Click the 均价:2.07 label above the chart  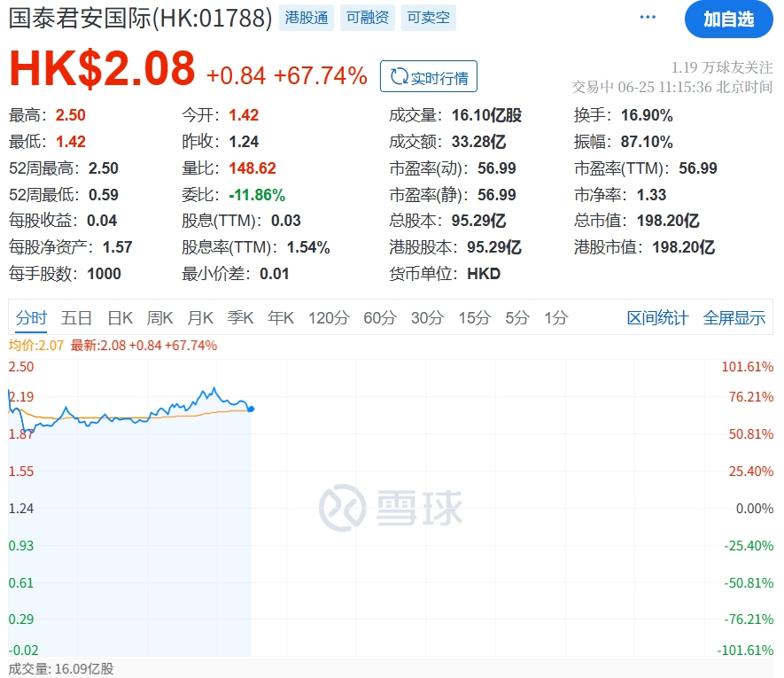(36, 346)
